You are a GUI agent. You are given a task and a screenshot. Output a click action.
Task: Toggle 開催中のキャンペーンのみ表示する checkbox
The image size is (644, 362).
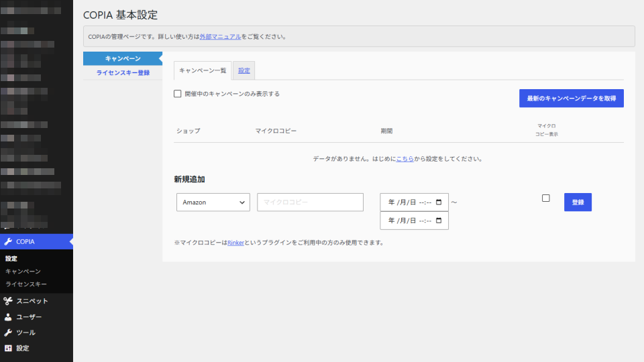177,94
